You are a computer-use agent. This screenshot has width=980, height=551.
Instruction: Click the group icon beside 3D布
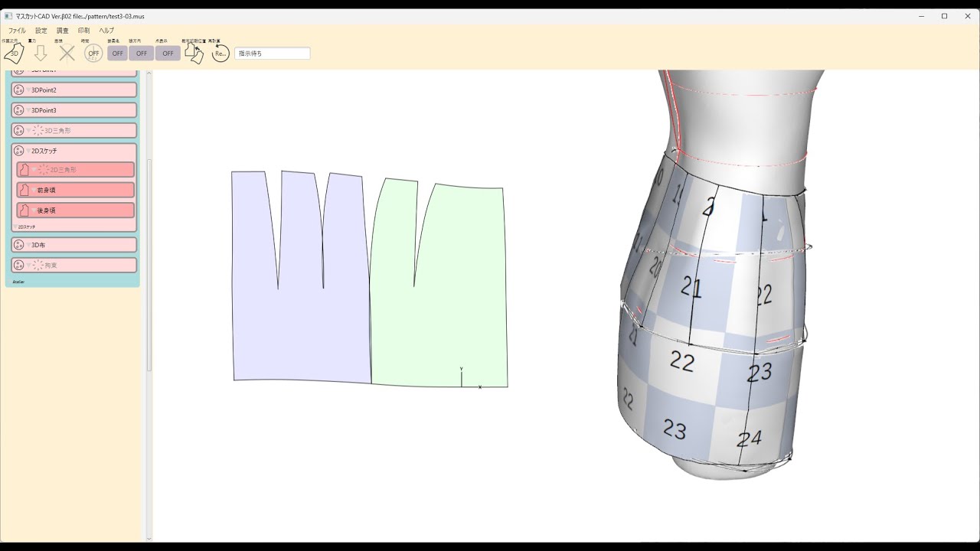pos(19,245)
